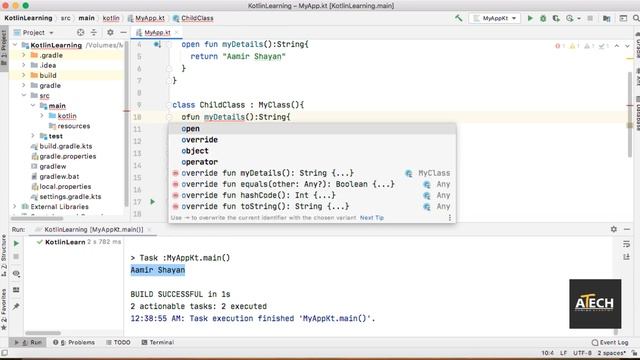Choose 'object' completion suggestion
Screen dimensions: 640x360
[x=312, y=151]
